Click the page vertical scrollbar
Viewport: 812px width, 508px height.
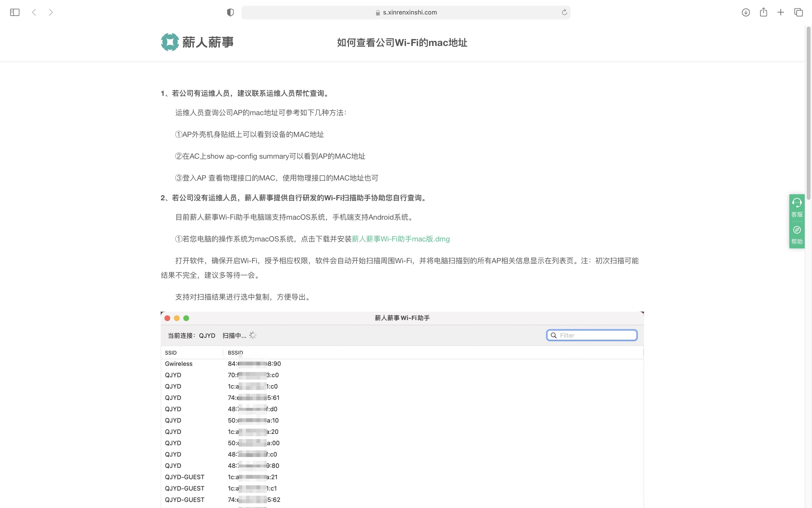tap(809, 113)
